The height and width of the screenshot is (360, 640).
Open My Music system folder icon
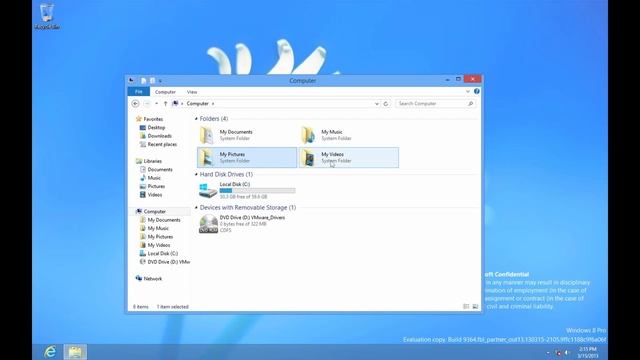(309, 135)
